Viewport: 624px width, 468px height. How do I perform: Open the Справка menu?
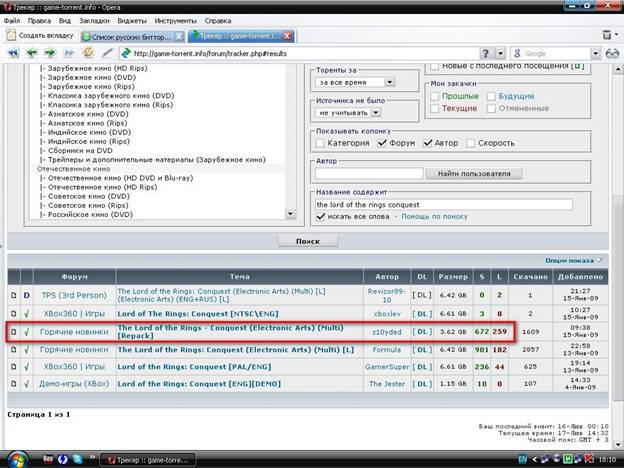(x=218, y=21)
